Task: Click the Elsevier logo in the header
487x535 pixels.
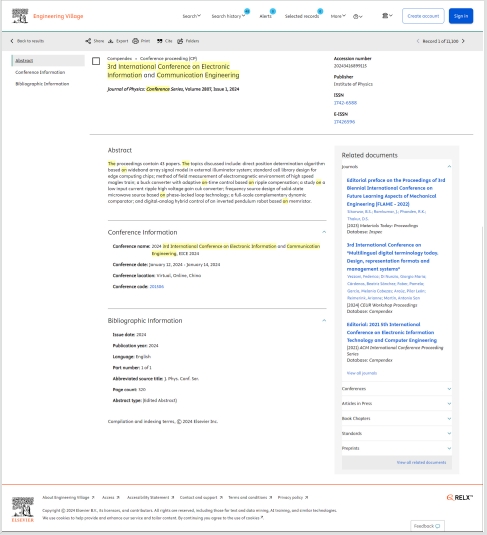Action: point(20,16)
